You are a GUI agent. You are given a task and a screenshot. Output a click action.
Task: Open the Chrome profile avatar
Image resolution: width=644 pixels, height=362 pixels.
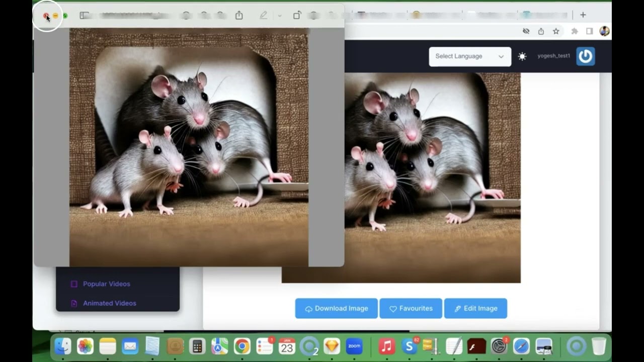605,31
